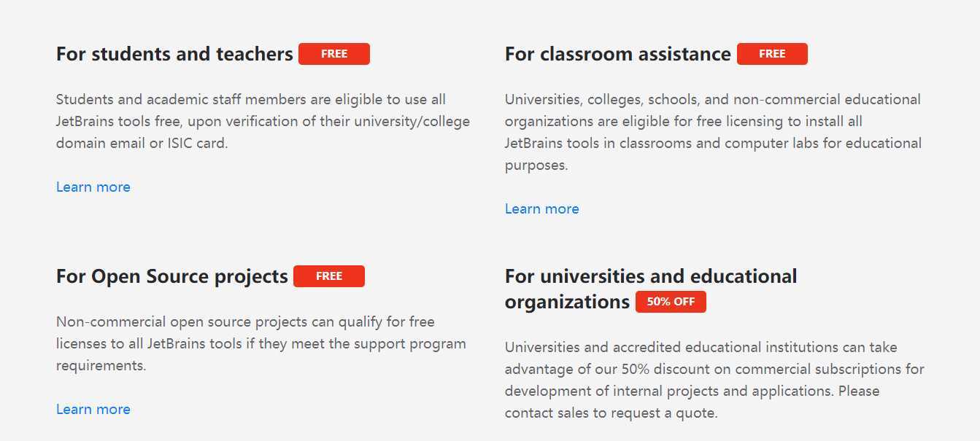Image resolution: width=980 pixels, height=441 pixels.
Task: Click the FREE badge beside Open Source projects
Action: click(x=329, y=276)
